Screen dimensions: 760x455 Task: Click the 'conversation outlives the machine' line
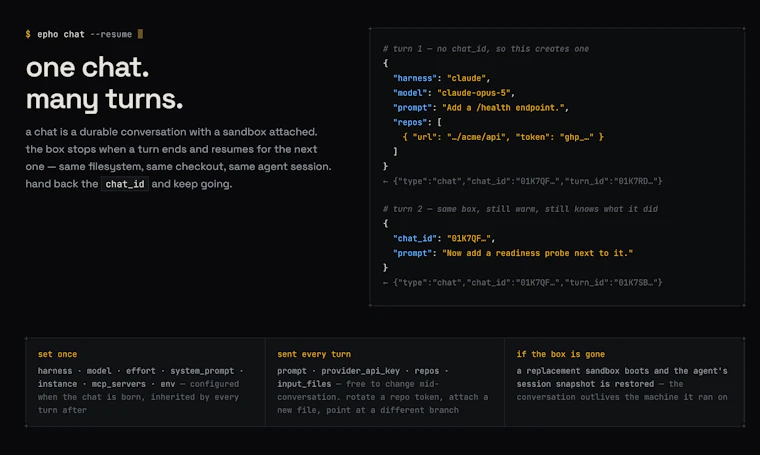622,397
